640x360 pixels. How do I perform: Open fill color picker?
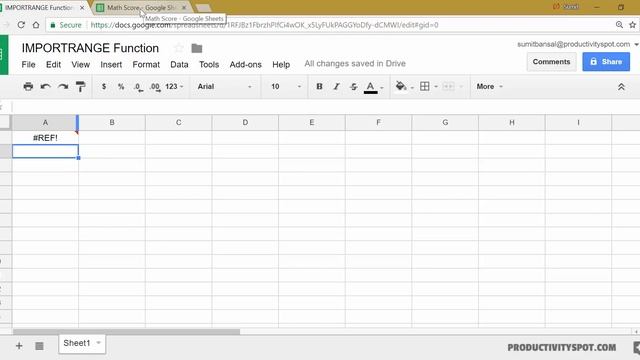point(401,86)
